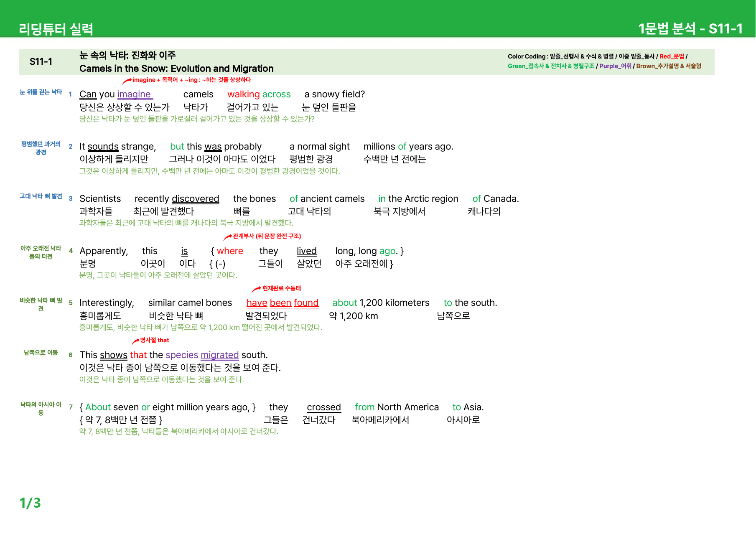Click the side label '눈 위를 걷는 낙타'

click(41, 92)
